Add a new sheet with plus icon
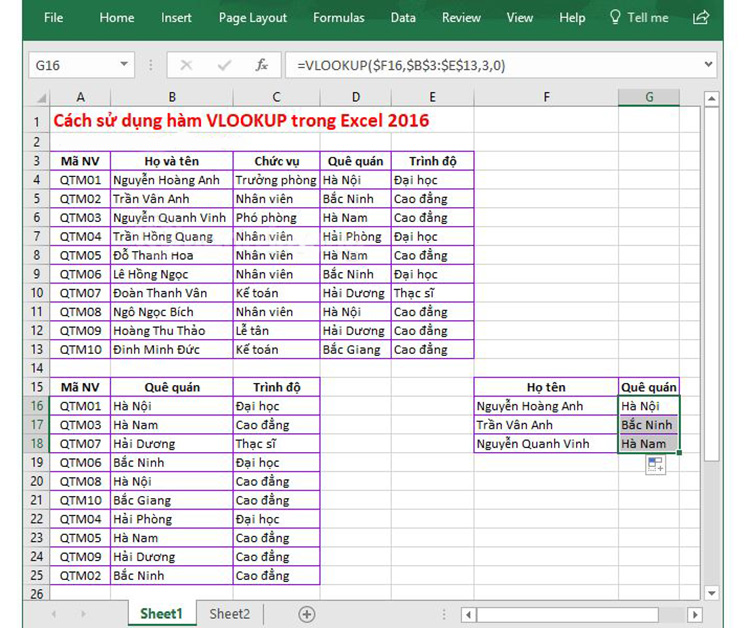Viewport: 750px width, 628px height. pyautogui.click(x=307, y=614)
